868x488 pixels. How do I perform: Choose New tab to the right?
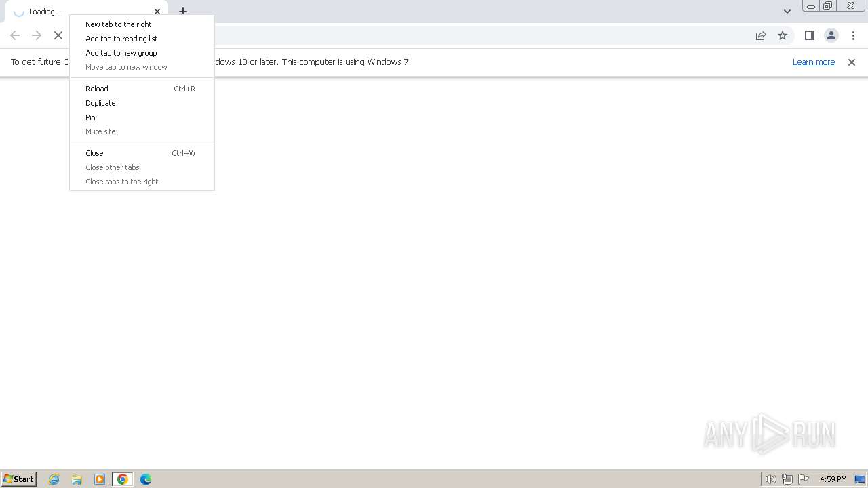pyautogui.click(x=142, y=24)
